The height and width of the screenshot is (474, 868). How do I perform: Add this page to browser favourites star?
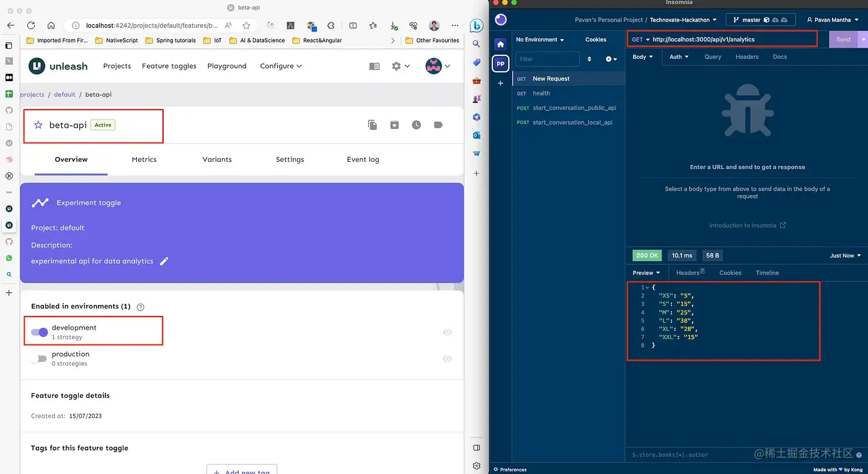pos(246,25)
